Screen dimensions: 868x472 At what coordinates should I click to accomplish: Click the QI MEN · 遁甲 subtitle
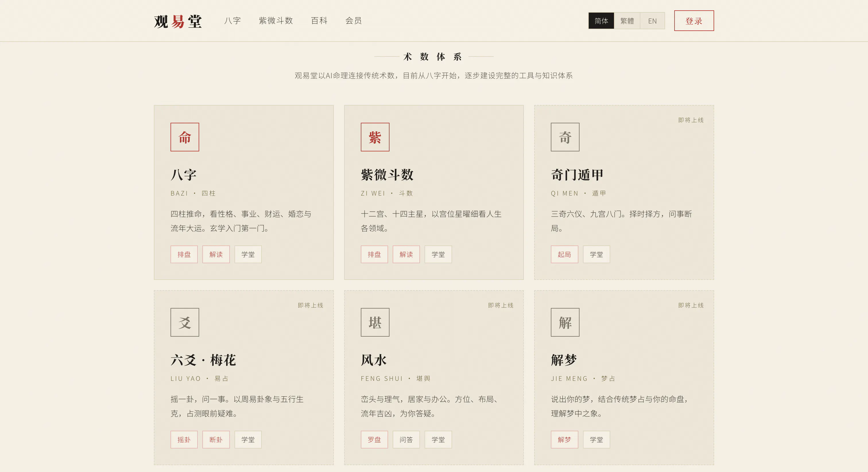tap(579, 193)
